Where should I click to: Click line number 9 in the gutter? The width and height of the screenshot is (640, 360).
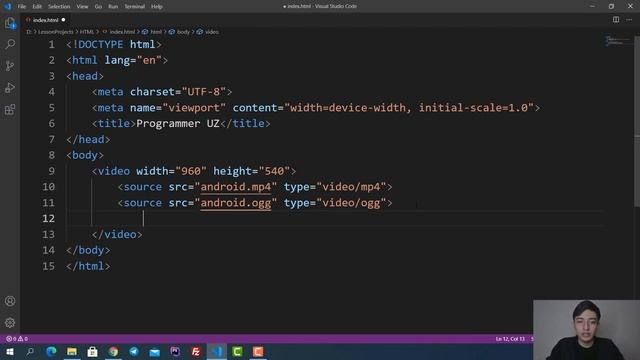click(51, 171)
